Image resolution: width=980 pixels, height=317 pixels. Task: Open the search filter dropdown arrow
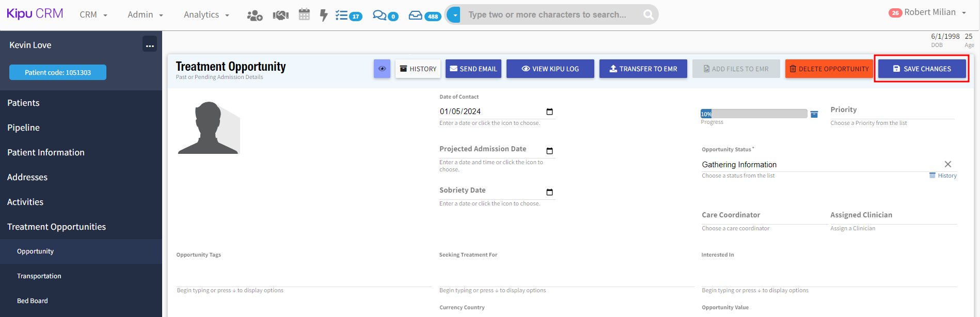pyautogui.click(x=455, y=15)
